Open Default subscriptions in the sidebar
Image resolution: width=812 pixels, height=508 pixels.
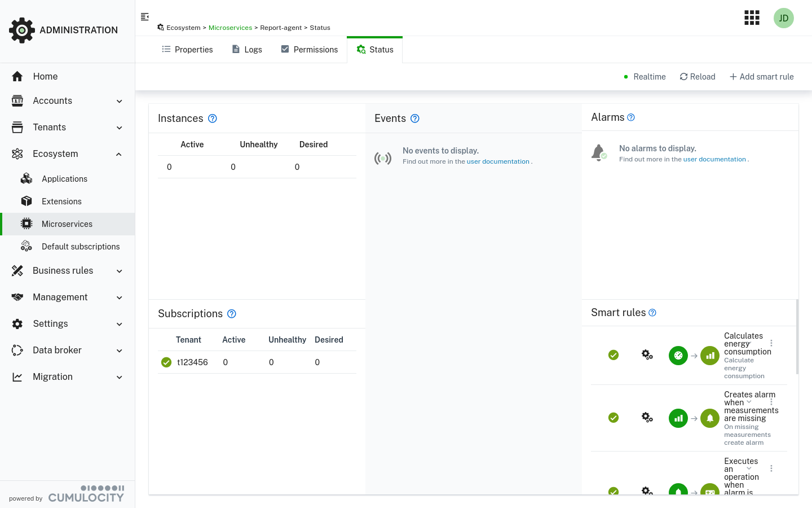(x=80, y=246)
